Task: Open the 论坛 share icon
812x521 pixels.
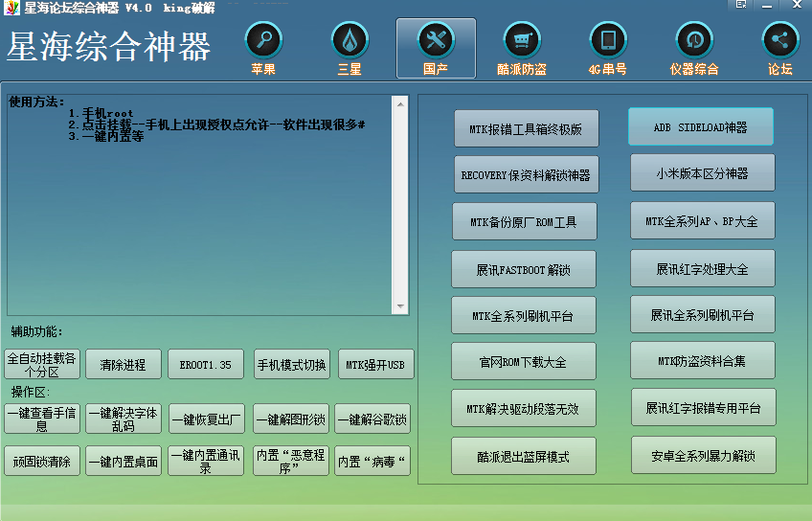Action: tap(780, 40)
